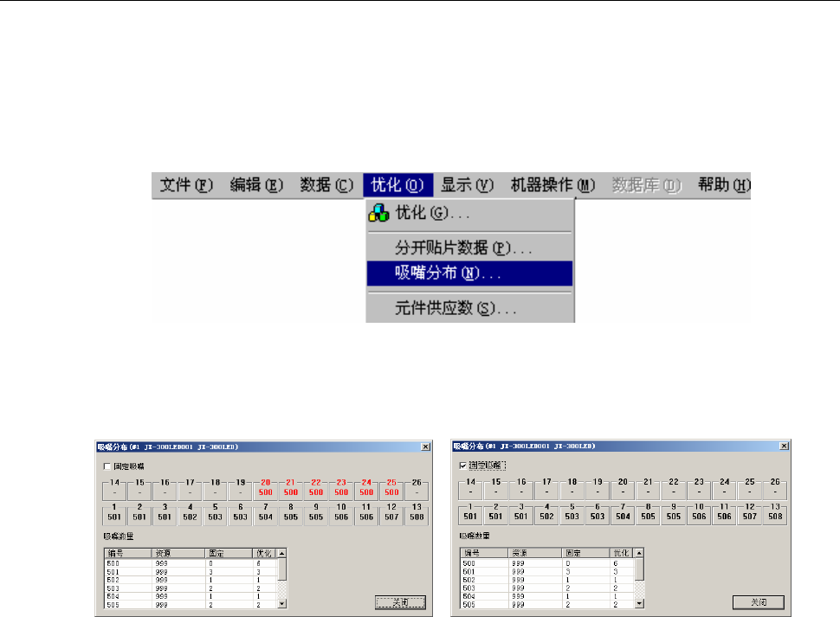Click scrollbar thumb in right dialog table
Screen dimensions: 840x617
tap(639, 569)
